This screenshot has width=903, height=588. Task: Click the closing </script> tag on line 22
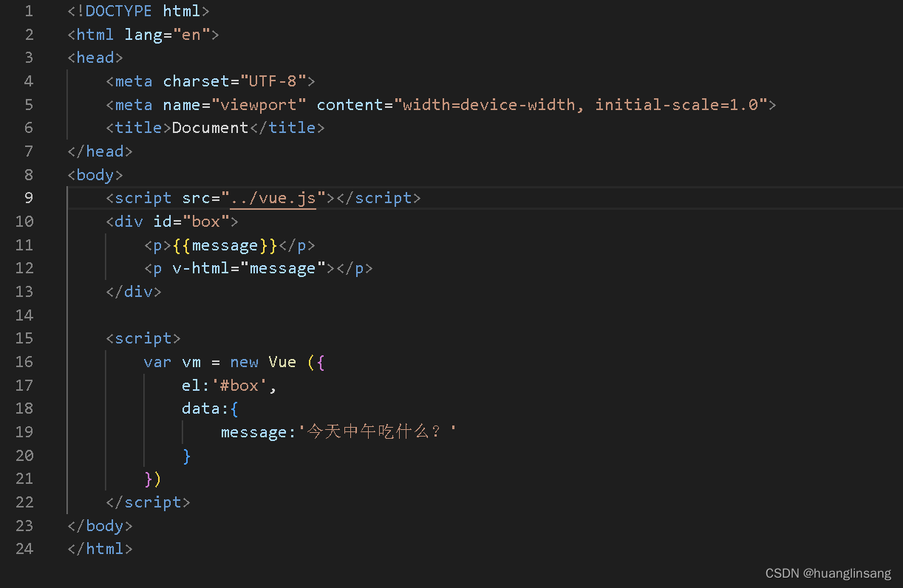[148, 502]
